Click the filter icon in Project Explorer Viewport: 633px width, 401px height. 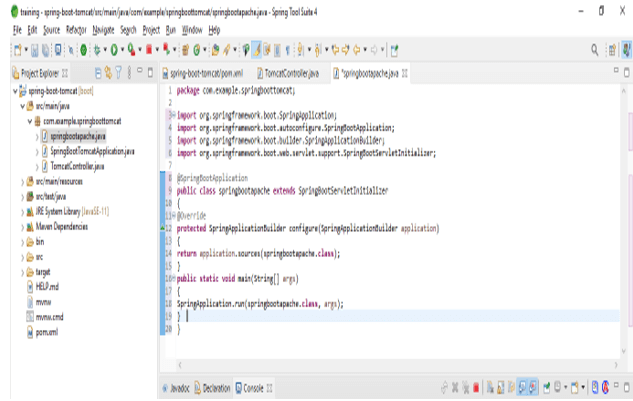tap(118, 74)
